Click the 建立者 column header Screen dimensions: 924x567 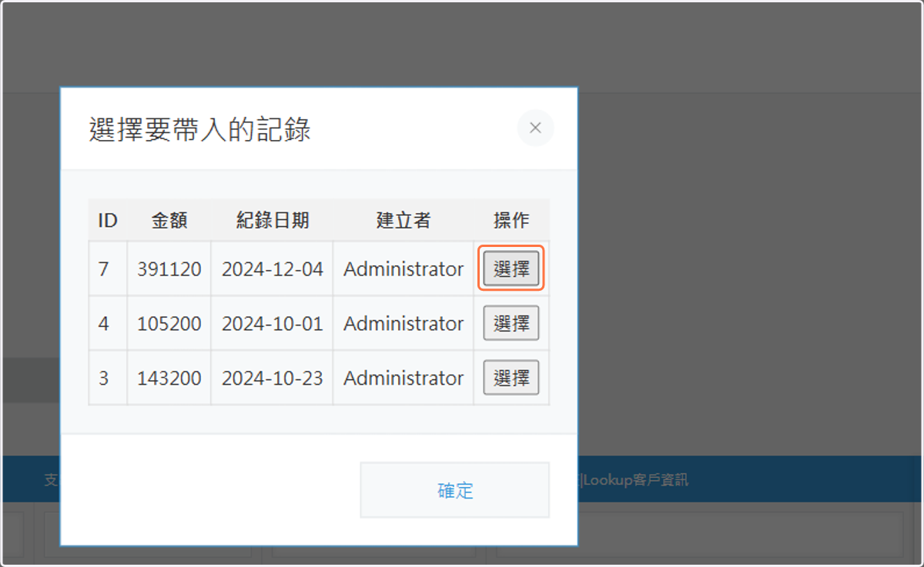click(403, 221)
